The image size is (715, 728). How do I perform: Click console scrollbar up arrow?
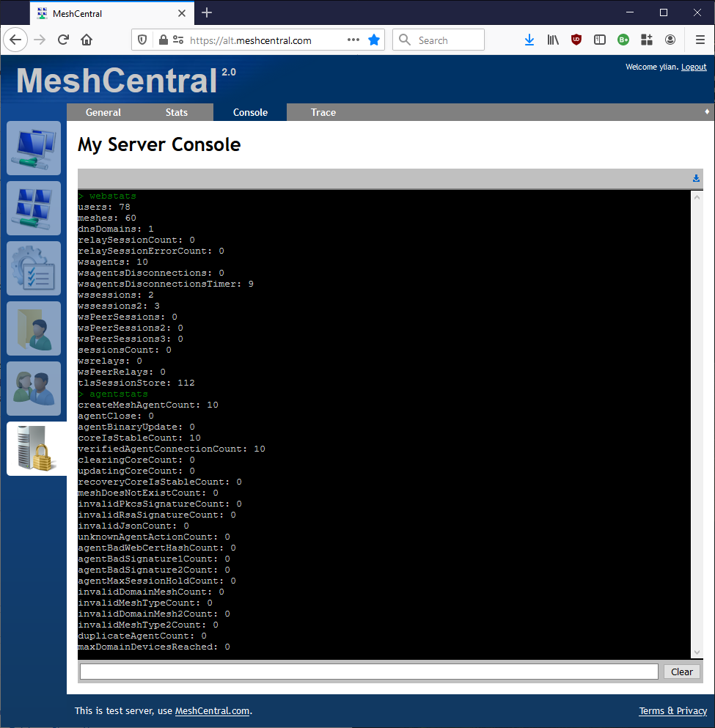click(697, 197)
